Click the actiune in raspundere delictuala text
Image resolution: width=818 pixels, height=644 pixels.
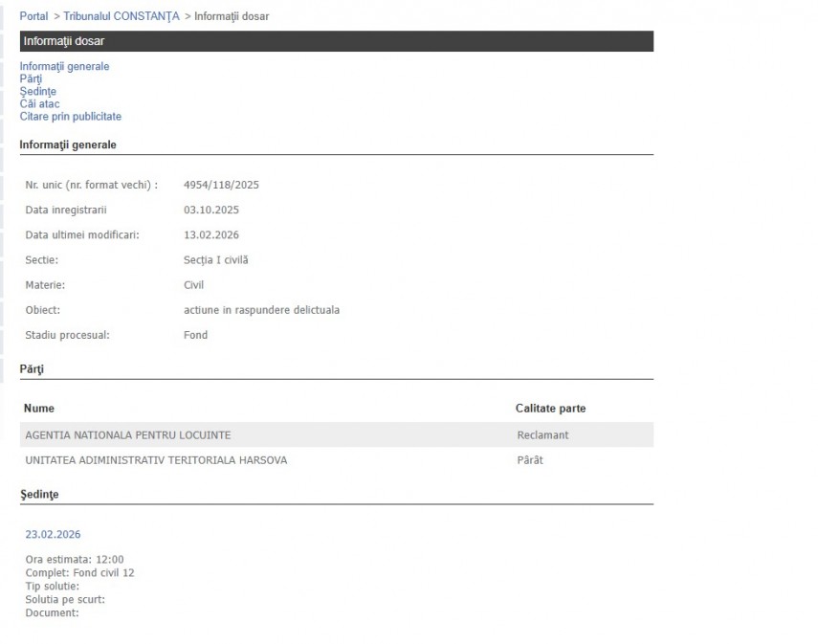[x=261, y=310]
